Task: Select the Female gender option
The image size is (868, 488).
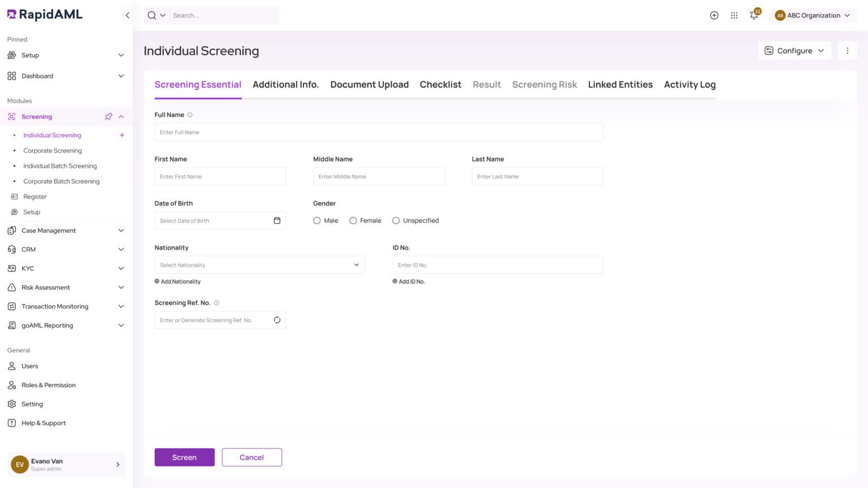Action: pos(353,220)
